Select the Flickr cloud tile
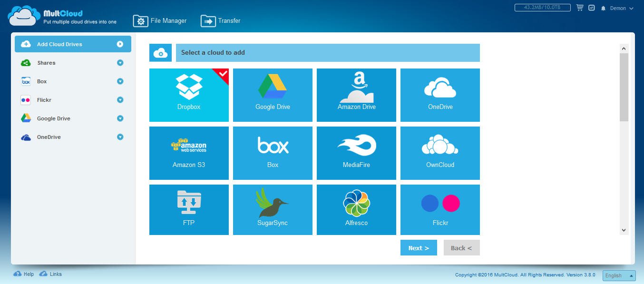This screenshot has width=644, height=284. pos(440,210)
